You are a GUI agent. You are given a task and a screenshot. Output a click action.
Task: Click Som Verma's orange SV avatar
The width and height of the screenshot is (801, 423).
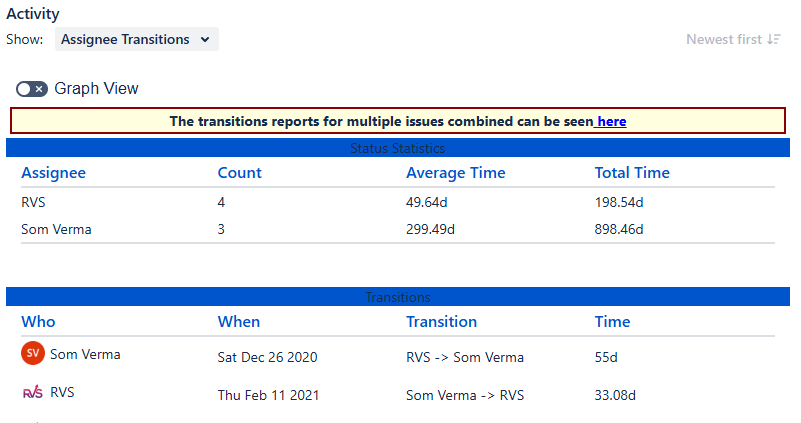click(x=33, y=353)
